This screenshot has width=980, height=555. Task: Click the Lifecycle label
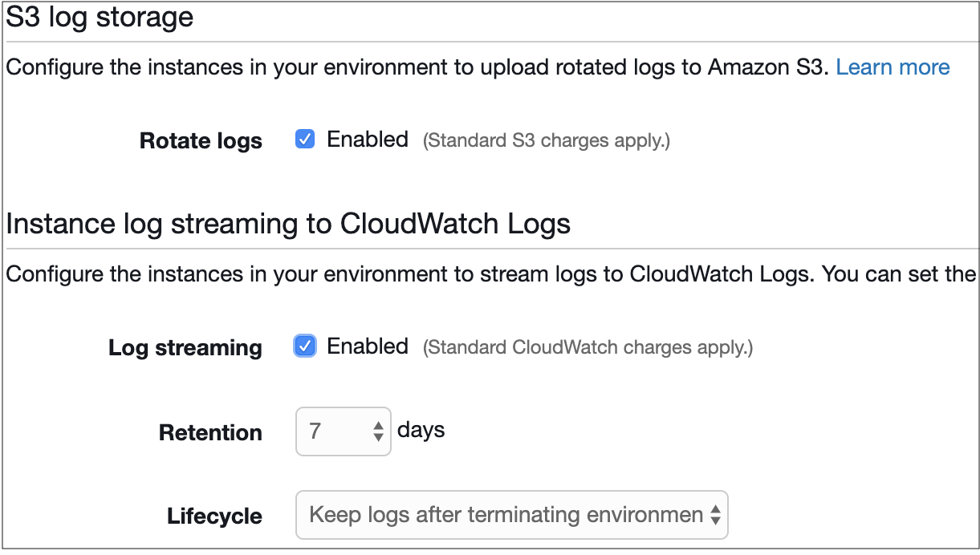(214, 517)
